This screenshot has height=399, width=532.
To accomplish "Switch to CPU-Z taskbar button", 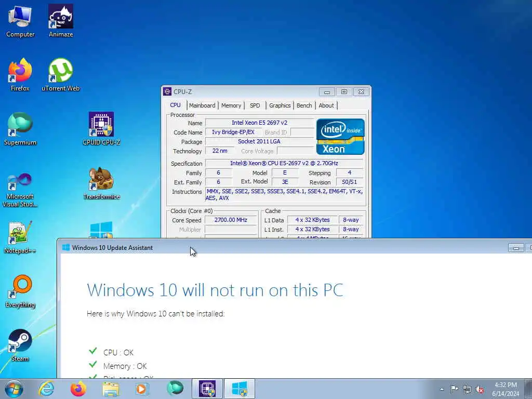I will tap(207, 389).
